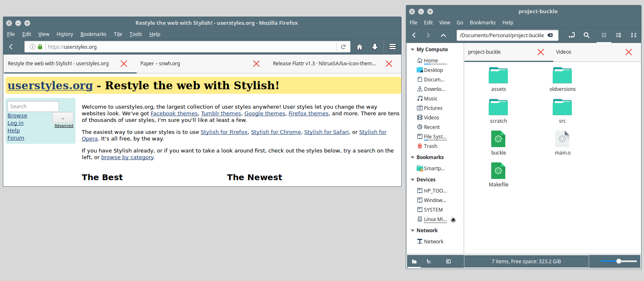Open Firefox History menu
The height and width of the screenshot is (281, 644).
(x=65, y=34)
